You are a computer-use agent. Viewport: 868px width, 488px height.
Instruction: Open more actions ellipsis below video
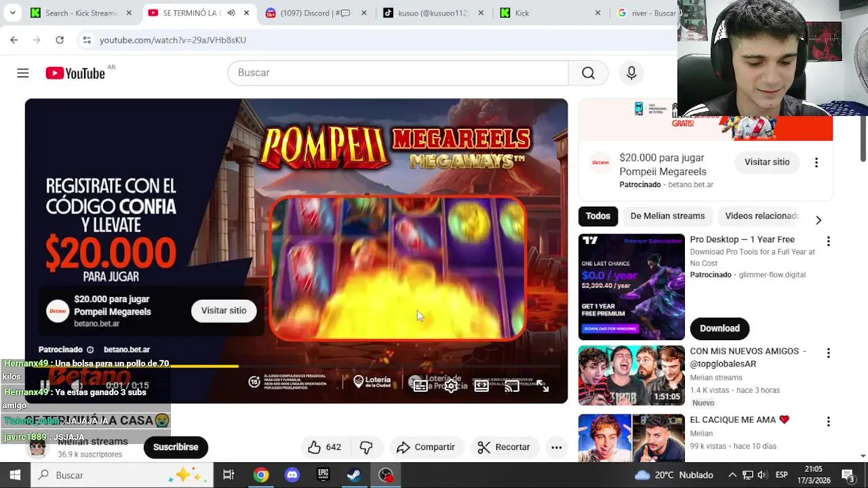point(556,447)
